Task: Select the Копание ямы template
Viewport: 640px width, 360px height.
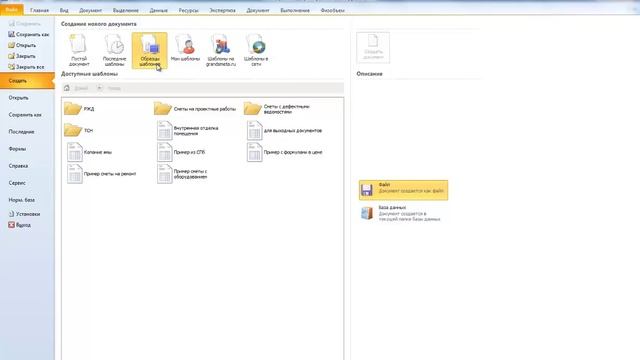Action: coord(89,152)
